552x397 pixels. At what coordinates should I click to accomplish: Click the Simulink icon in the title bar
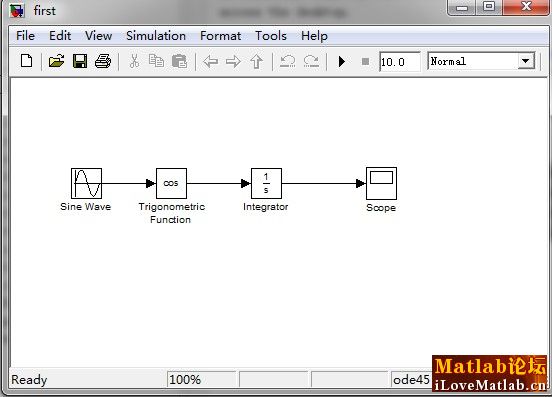(17, 11)
